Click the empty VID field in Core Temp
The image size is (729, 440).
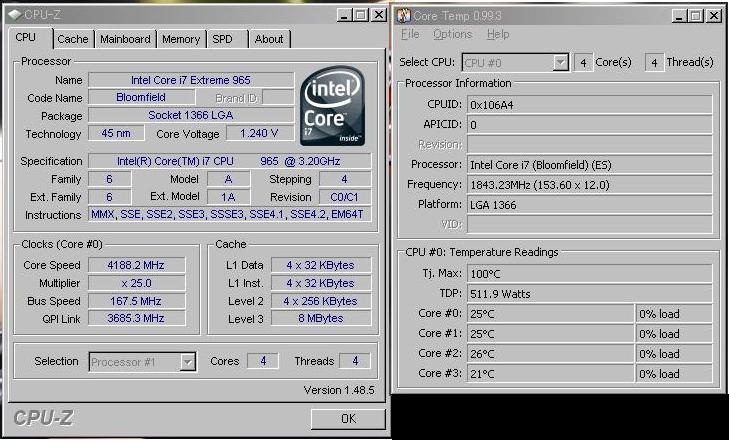coord(590,225)
